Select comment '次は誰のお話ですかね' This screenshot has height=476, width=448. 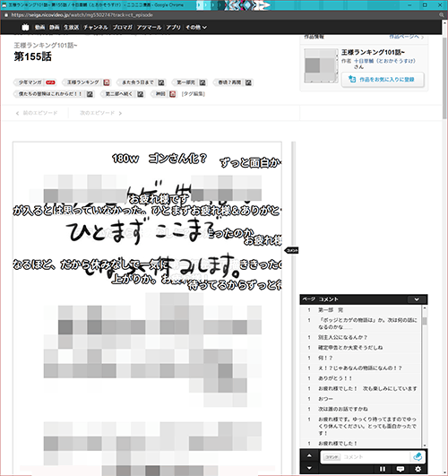pos(361,409)
